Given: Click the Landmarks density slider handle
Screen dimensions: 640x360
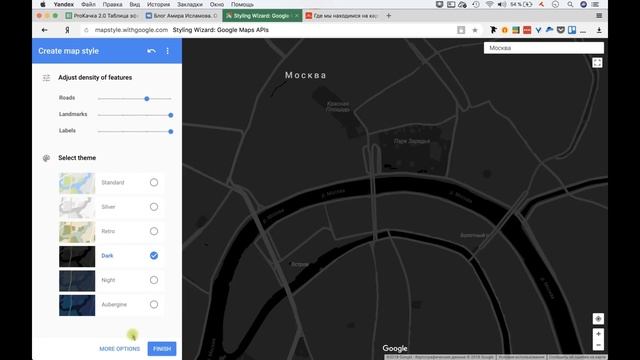Looking at the screenshot, I should (171, 115).
